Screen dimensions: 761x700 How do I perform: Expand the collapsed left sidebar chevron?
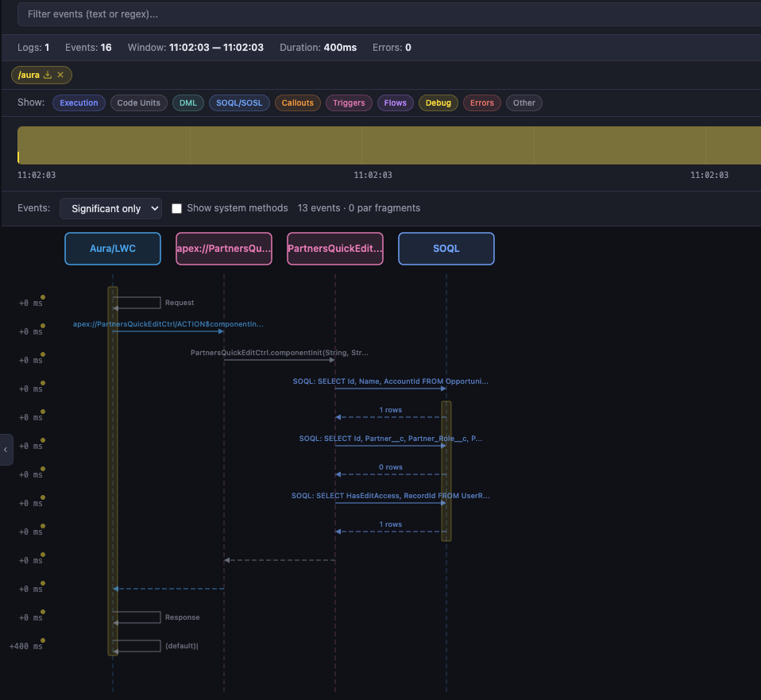click(x=6, y=450)
